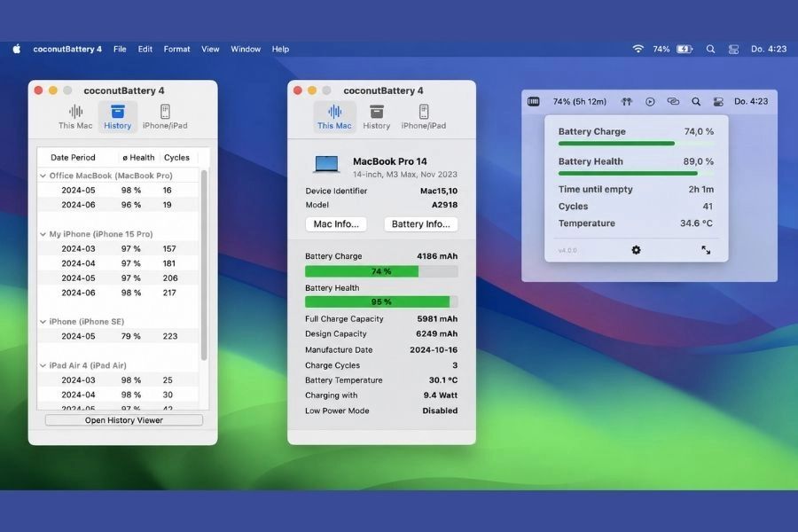The height and width of the screenshot is (532, 798).
Task: Open Control Center in the top menu bar
Action: coord(733,49)
